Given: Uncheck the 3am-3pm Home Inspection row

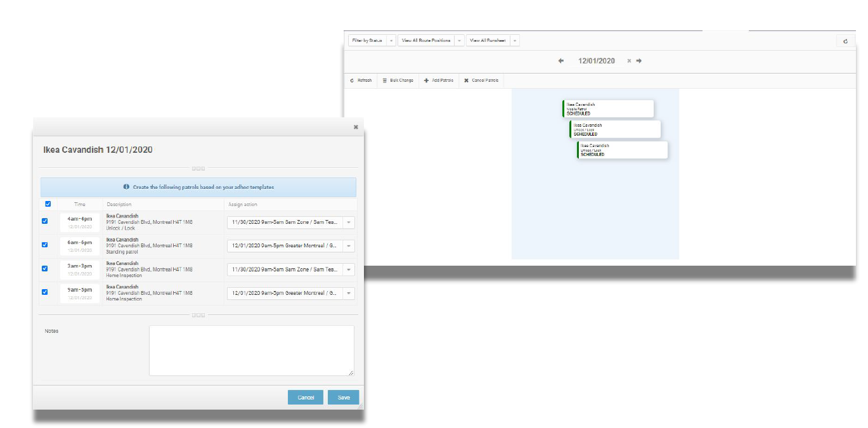Looking at the screenshot, I should [44, 268].
